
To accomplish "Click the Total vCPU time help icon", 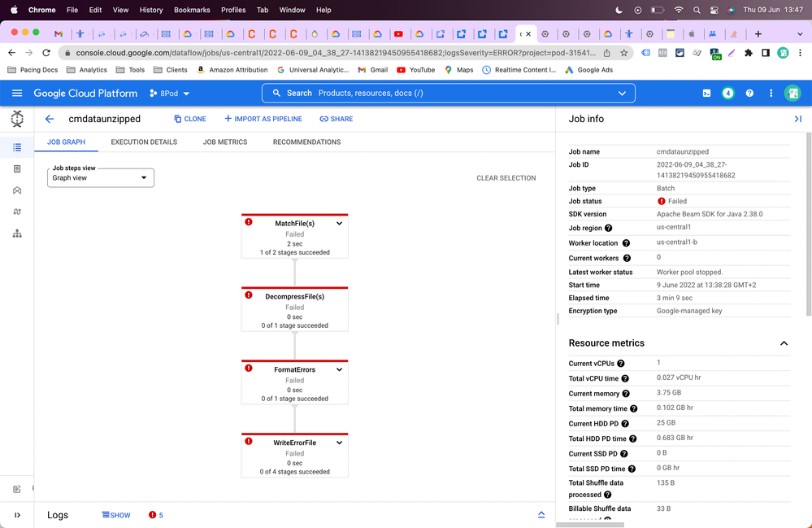I will pyautogui.click(x=625, y=379).
